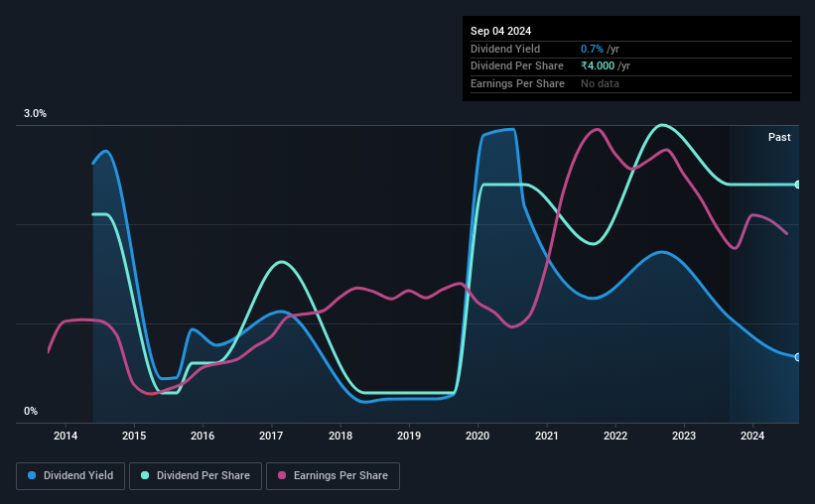Image resolution: width=815 pixels, height=504 pixels.
Task: Click the tooltip Earnings Per Share row label
Action: pos(518,83)
